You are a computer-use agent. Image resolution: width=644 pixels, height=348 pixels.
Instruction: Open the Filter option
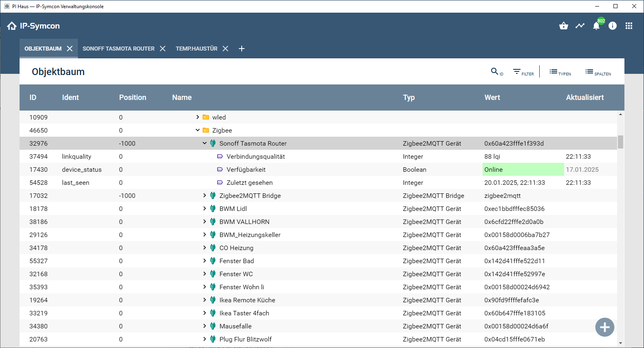tap(523, 72)
